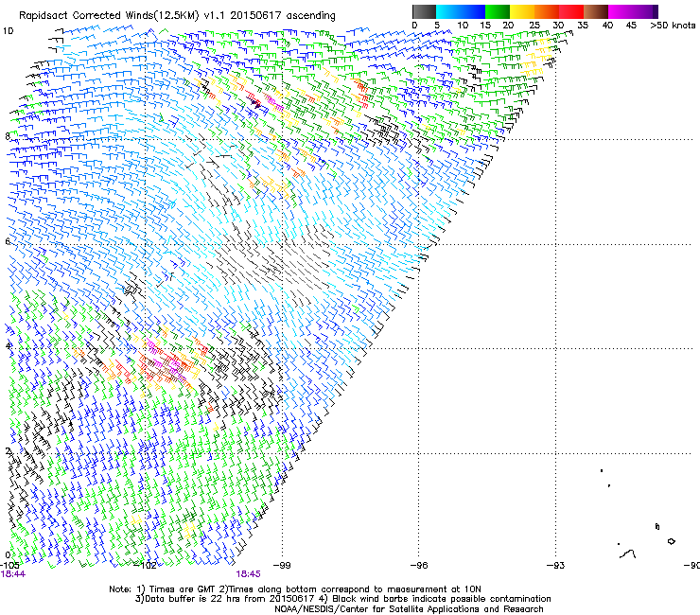The image size is (700, 615).
Task: Click the 'Data buffer is 22 hrs' note line
Action: pos(342,599)
